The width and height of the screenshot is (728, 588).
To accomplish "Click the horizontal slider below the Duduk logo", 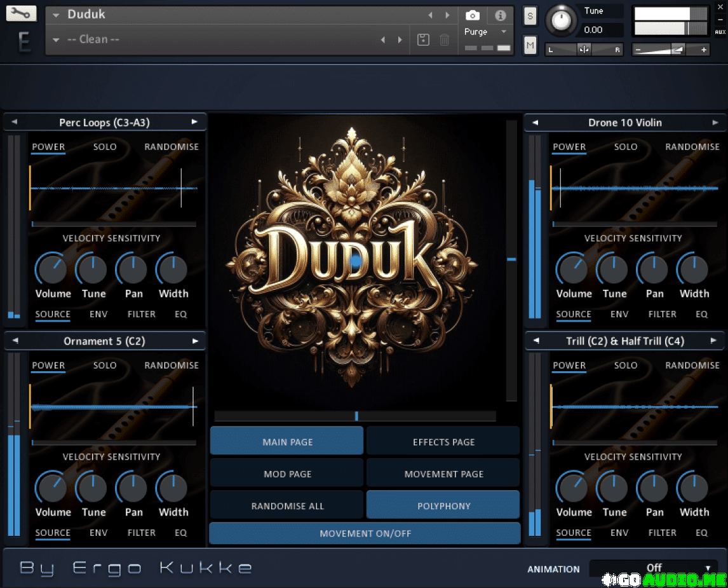I will (355, 416).
